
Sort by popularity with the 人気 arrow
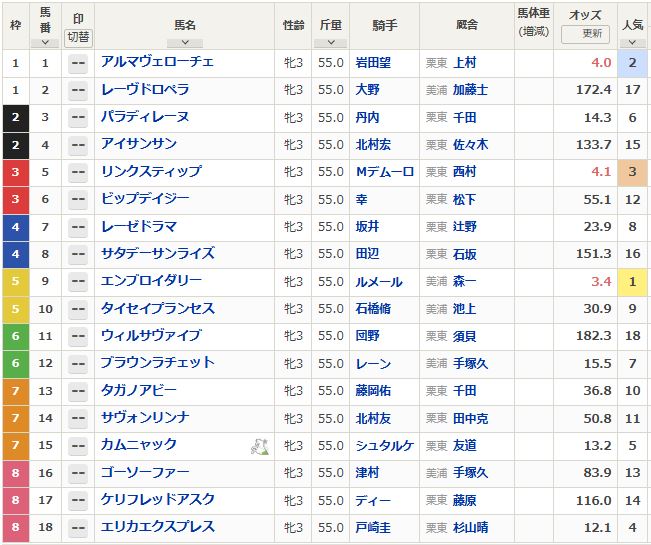coord(632,43)
